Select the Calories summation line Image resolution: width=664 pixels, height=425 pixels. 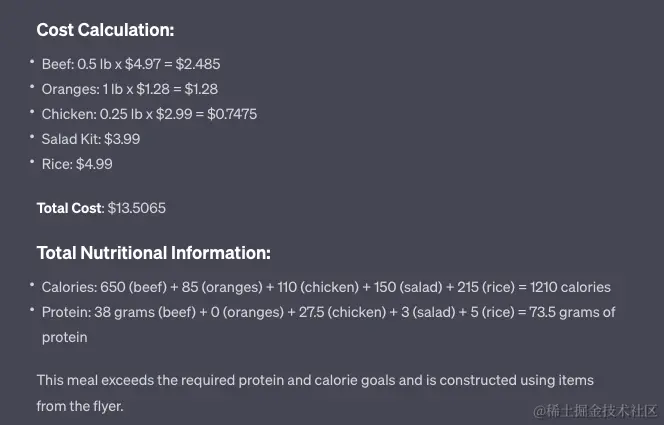tap(326, 287)
